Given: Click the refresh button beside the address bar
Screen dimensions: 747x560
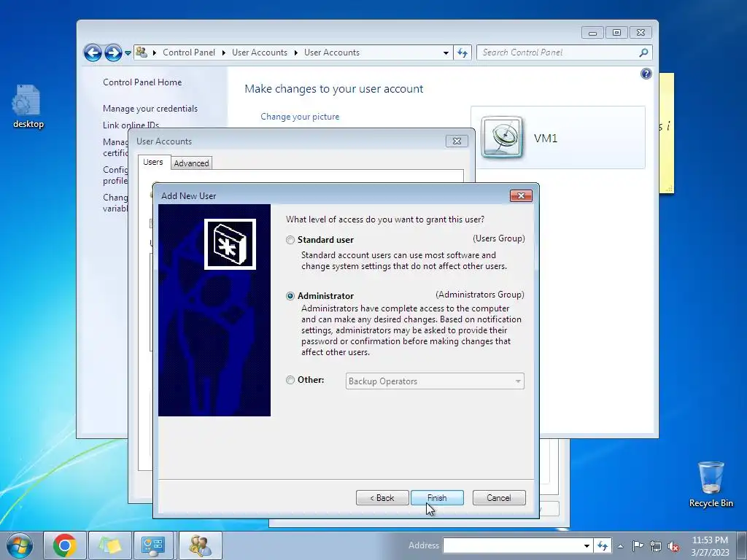Looking at the screenshot, I should pos(462,52).
